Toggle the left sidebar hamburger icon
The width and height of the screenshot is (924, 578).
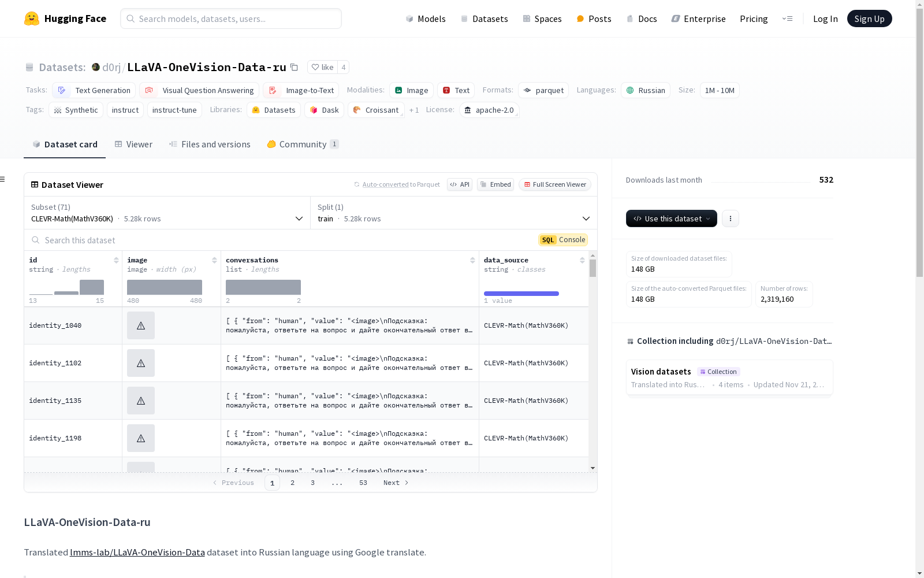tap(3, 179)
